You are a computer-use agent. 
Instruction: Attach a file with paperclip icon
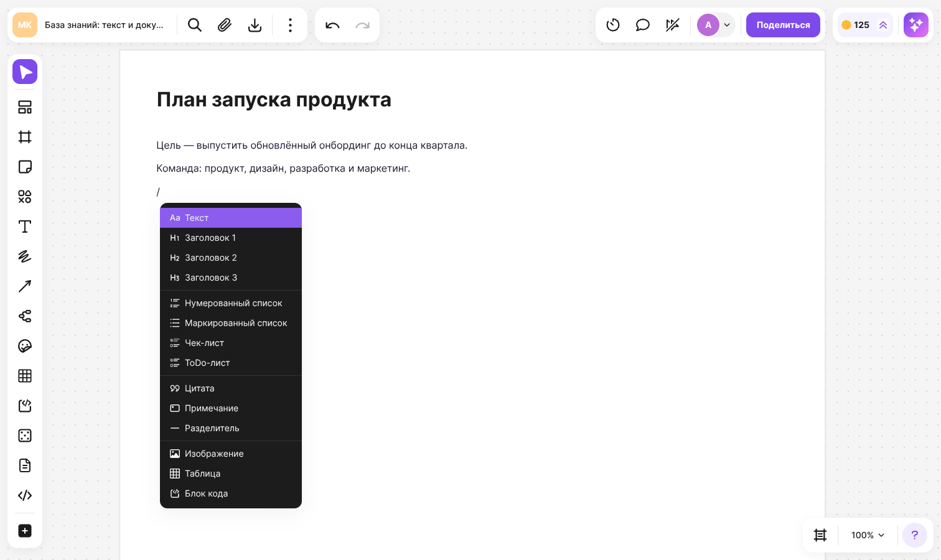pyautogui.click(x=225, y=25)
